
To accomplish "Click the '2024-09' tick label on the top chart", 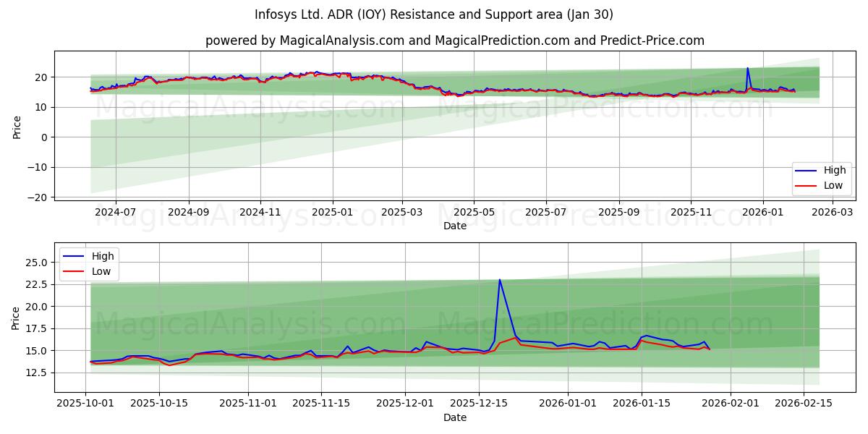I will (x=189, y=213).
